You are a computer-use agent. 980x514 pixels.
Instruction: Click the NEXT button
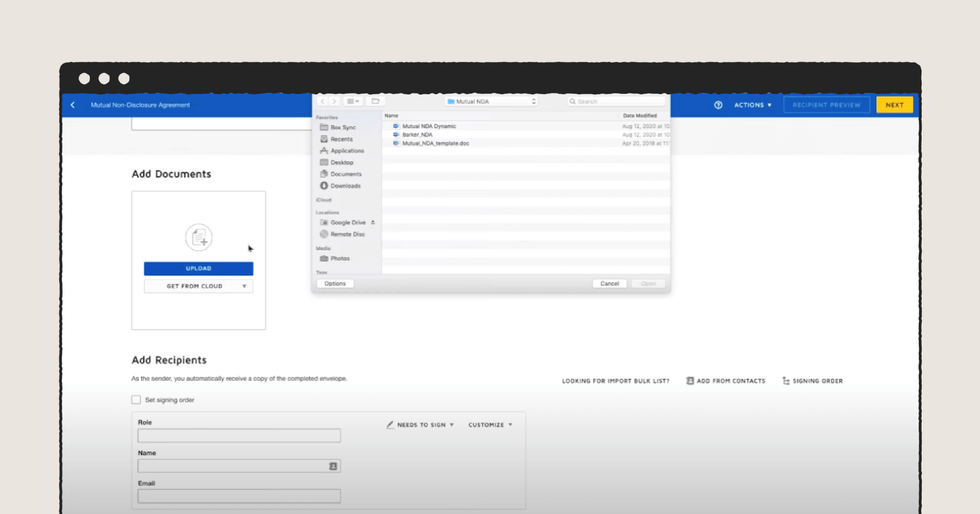coord(894,105)
